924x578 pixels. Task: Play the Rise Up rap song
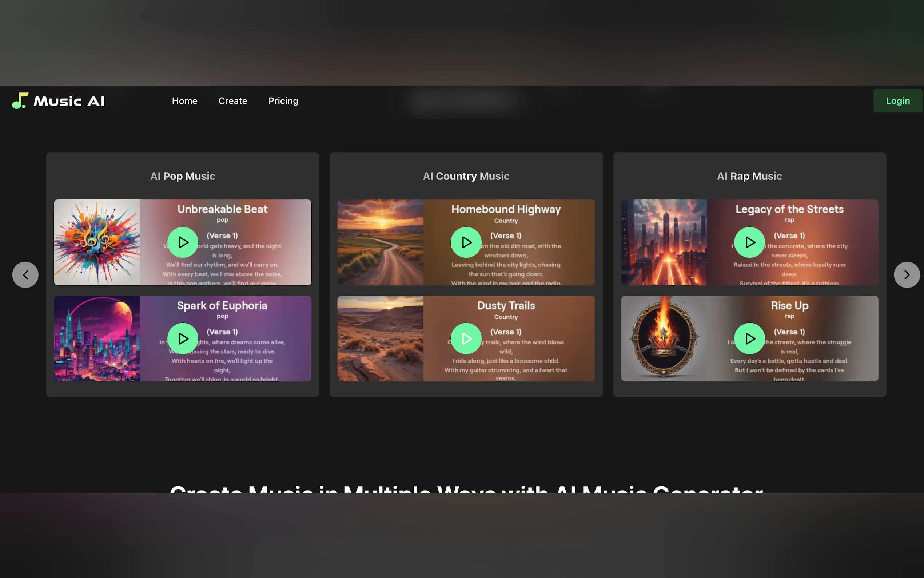[749, 339]
